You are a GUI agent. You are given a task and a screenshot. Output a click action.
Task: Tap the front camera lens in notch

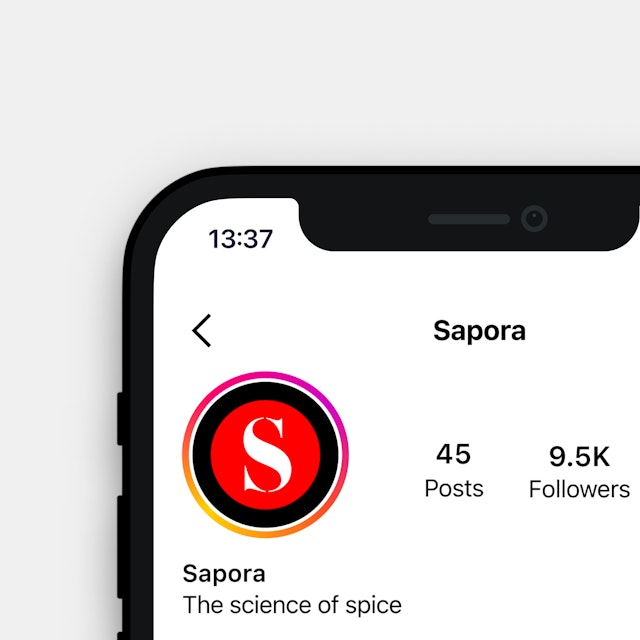tap(534, 218)
